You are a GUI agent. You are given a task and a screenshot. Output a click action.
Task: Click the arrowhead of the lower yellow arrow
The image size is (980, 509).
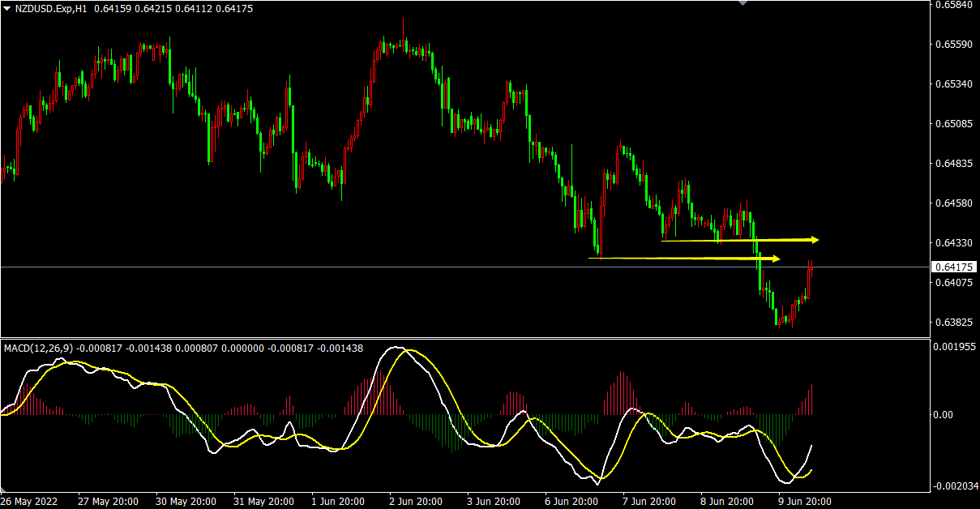click(776, 259)
